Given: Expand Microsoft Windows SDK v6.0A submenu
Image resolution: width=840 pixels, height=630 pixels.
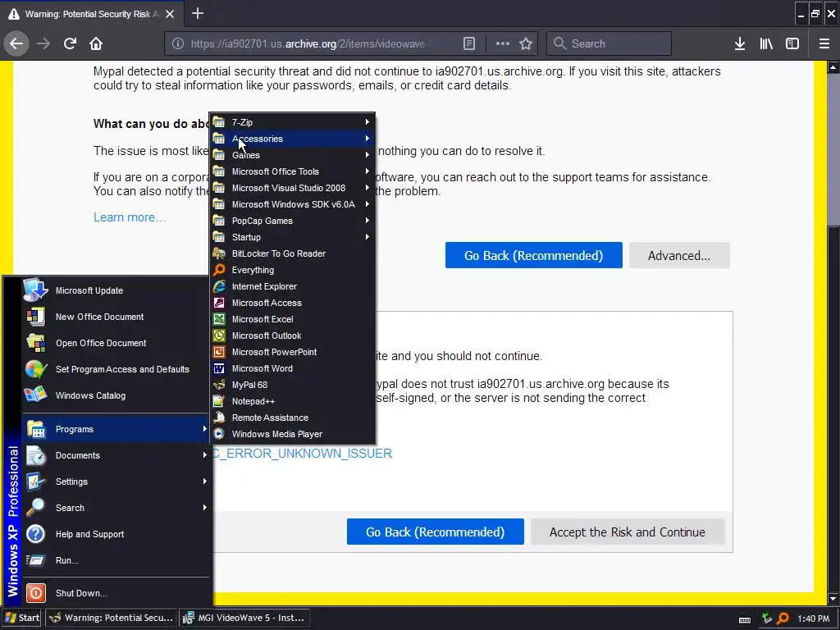Looking at the screenshot, I should click(293, 204).
